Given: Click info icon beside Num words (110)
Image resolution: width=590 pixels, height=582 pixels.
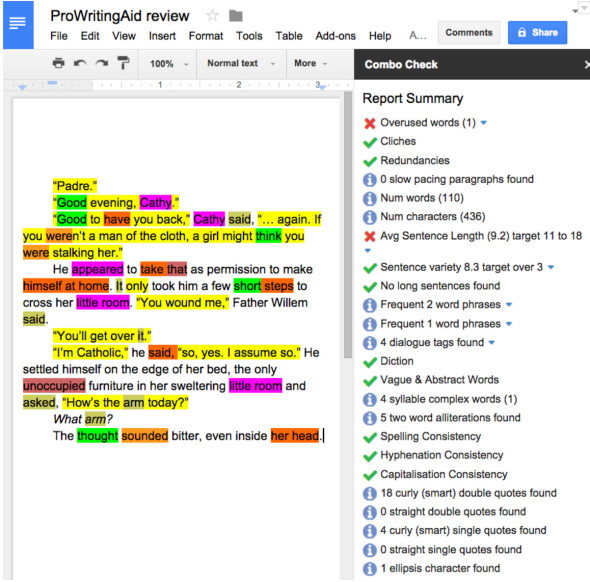Looking at the screenshot, I should coord(370,198).
